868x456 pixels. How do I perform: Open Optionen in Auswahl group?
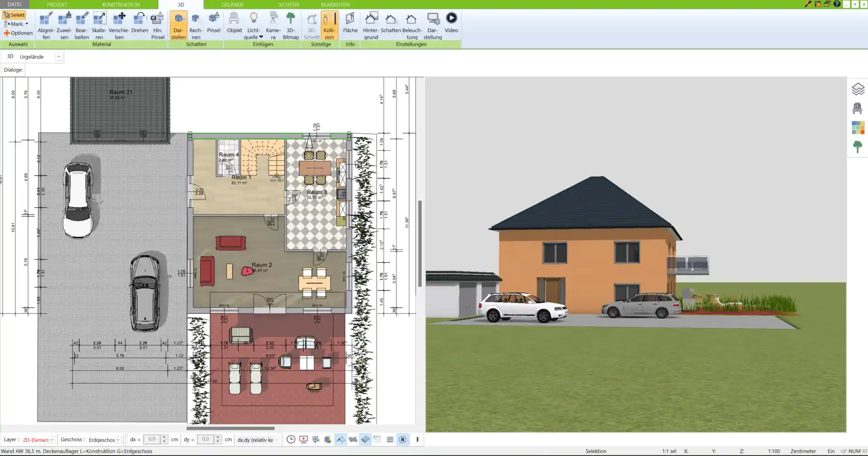pos(18,33)
